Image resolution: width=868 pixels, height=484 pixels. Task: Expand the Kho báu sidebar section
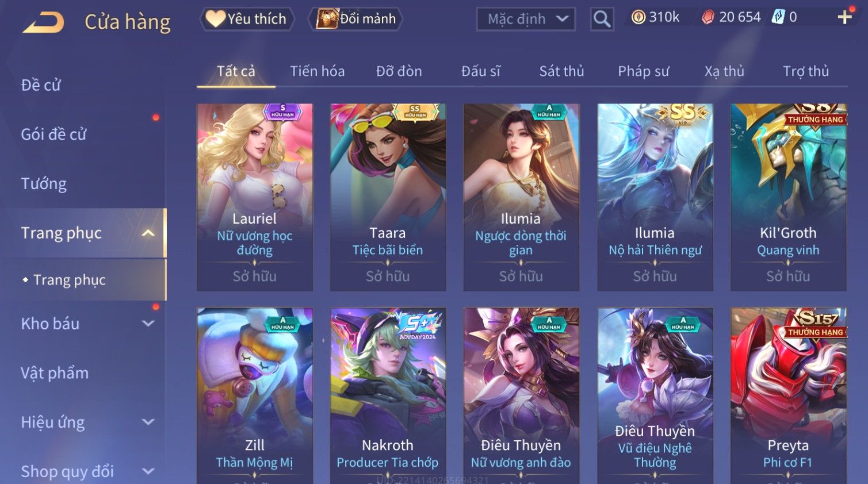pyautogui.click(x=148, y=324)
